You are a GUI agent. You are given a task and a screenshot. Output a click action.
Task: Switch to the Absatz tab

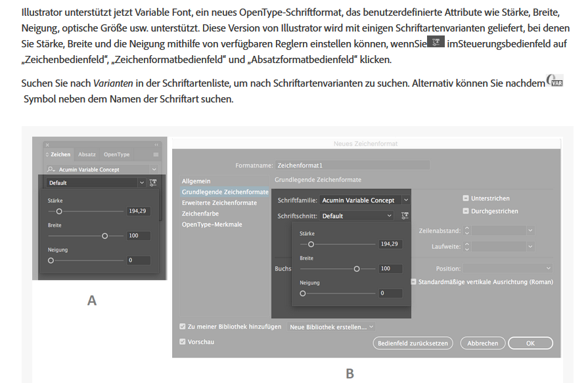coord(86,153)
